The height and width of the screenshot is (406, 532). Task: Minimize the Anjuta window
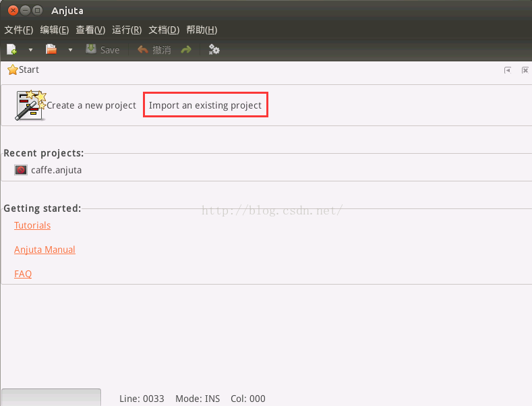(x=26, y=11)
